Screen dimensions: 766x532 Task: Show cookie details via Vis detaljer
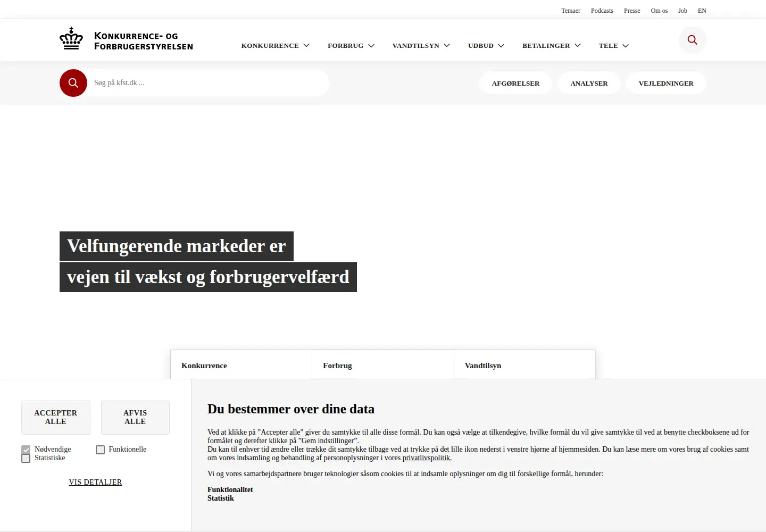pyautogui.click(x=95, y=482)
